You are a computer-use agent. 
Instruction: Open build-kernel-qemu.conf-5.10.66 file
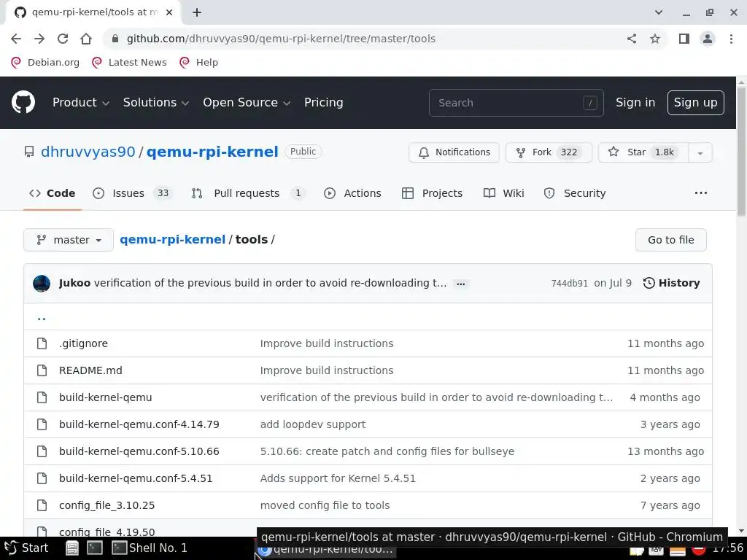[x=139, y=451]
